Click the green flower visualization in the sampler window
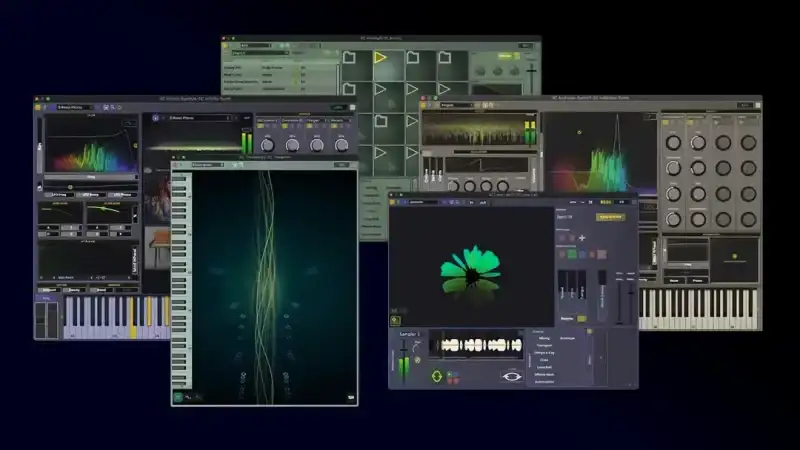Screen dimensions: 800x450 click(x=471, y=270)
